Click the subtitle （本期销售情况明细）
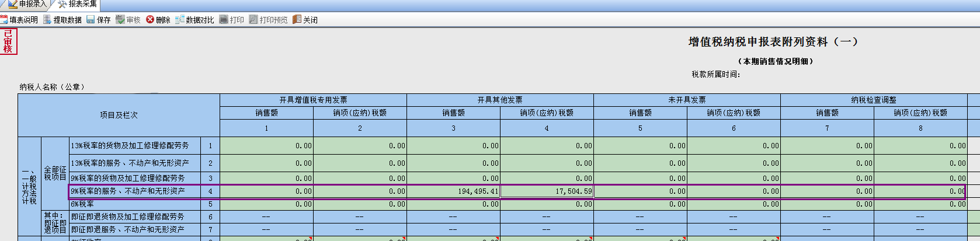Screen dimensions: 980x241 776,61
